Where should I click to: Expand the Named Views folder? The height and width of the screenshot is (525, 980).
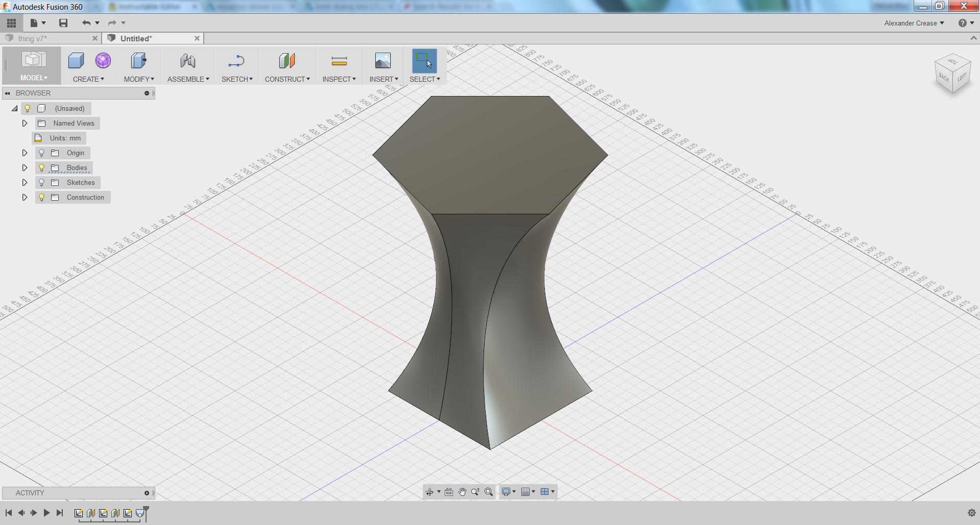(25, 123)
